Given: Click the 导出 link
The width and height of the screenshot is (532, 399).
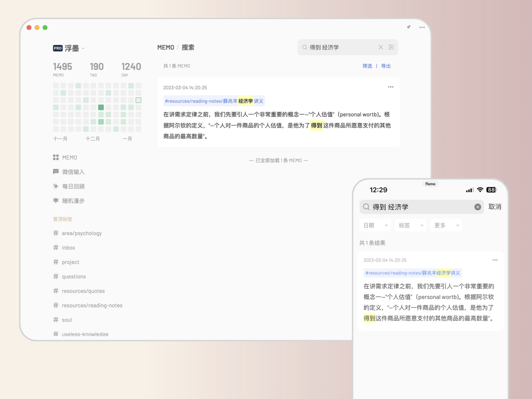Looking at the screenshot, I should coord(386,66).
